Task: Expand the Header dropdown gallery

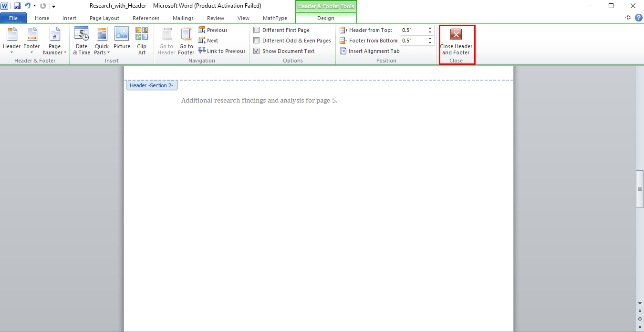Action: point(12,41)
